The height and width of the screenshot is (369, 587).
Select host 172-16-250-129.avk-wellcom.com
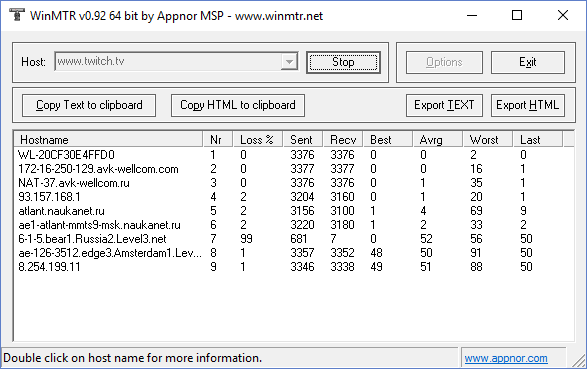98,169
